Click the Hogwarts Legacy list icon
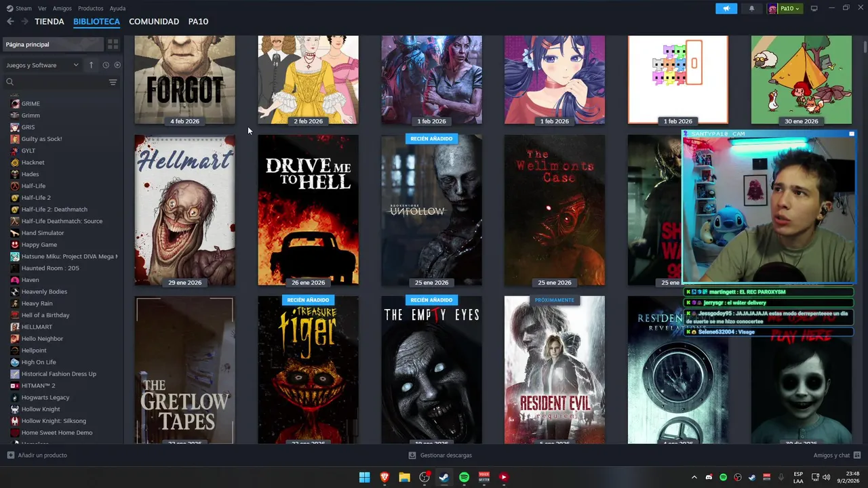868x488 pixels. point(15,397)
